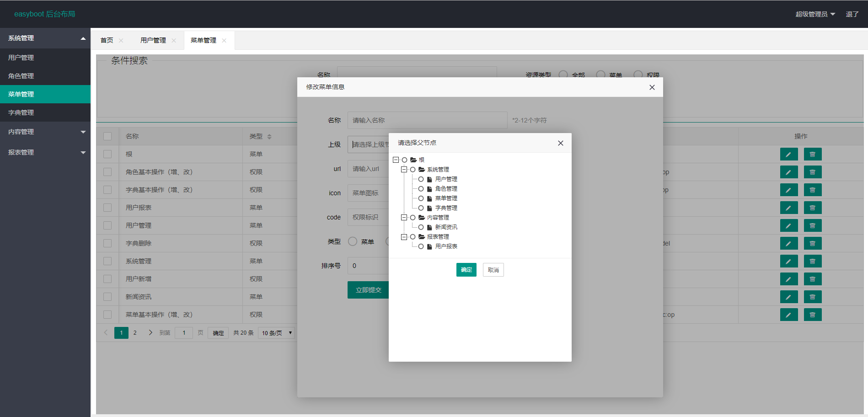Delete 角色基本操作 row via trash icon
The height and width of the screenshot is (417, 868).
pos(813,172)
